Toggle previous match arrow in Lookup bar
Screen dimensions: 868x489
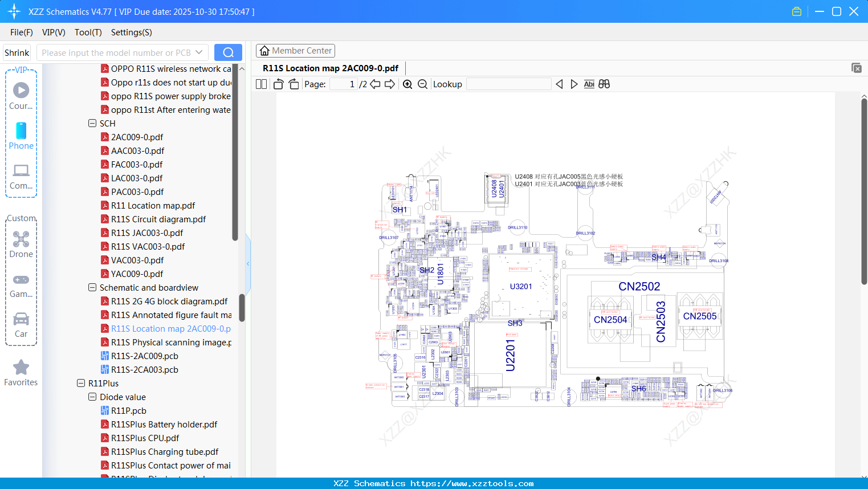[559, 84]
